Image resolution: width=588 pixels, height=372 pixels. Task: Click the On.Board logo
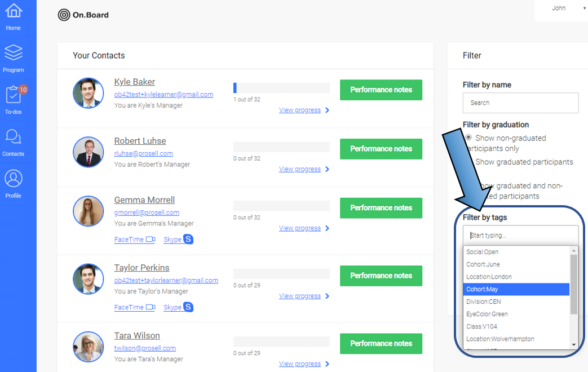(x=83, y=15)
